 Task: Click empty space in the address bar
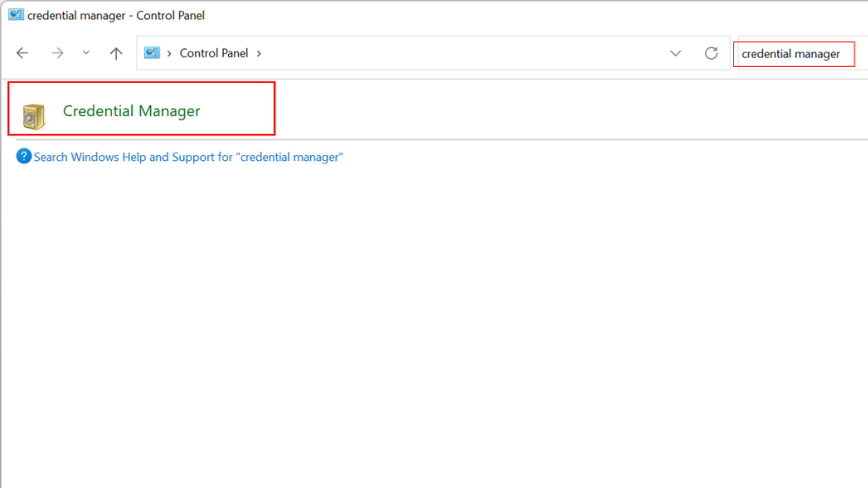(x=466, y=53)
